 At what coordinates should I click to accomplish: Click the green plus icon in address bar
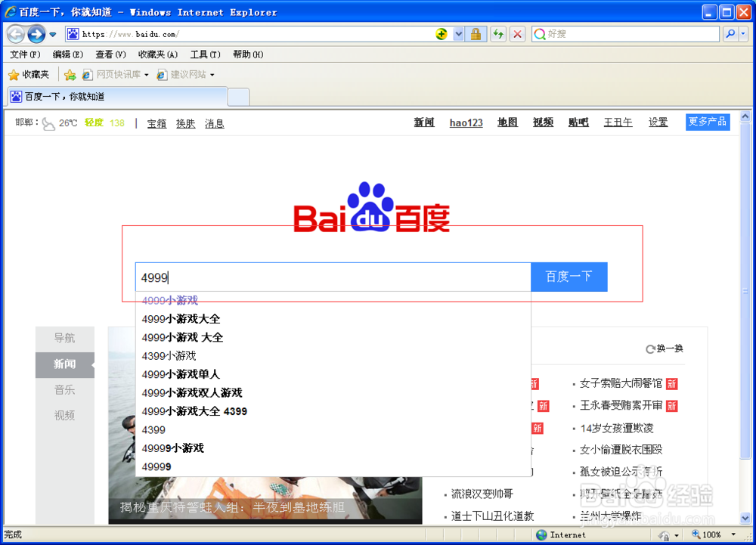click(x=441, y=34)
